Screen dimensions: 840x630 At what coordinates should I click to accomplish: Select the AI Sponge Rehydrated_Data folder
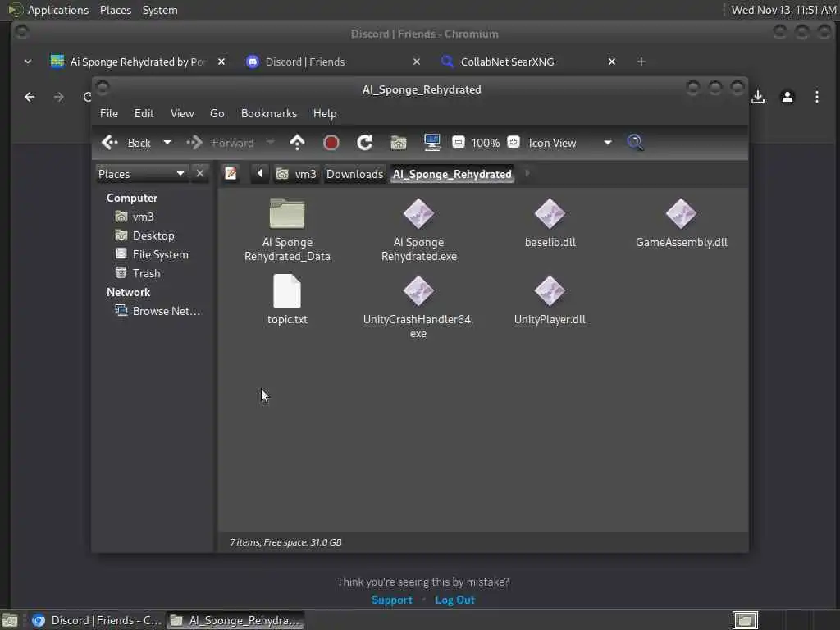click(287, 230)
